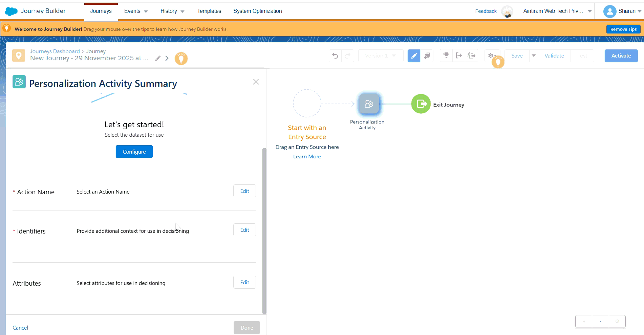Expand the Events menu dropdown
The height and width of the screenshot is (335, 644).
[x=136, y=11]
